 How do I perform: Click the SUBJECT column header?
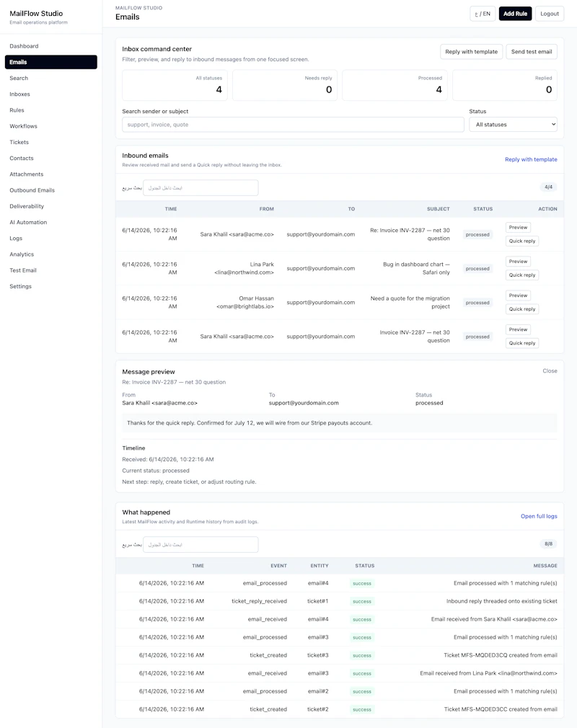pos(438,209)
